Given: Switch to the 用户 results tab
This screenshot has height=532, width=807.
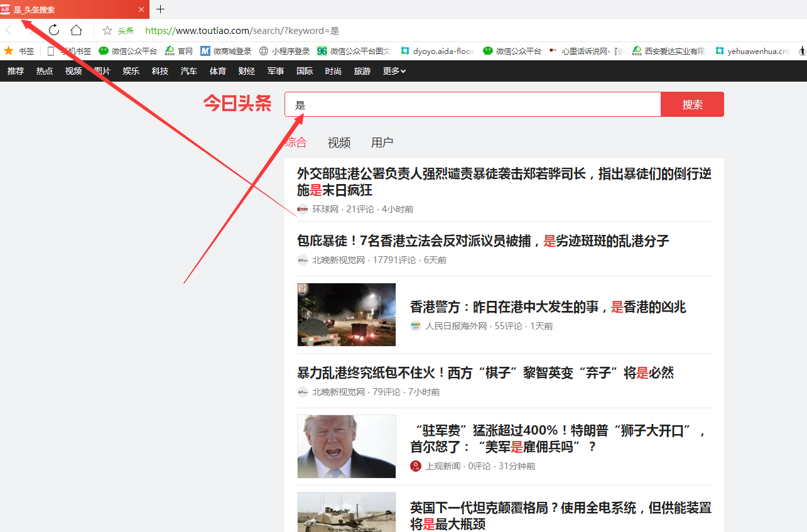Looking at the screenshot, I should [382, 143].
